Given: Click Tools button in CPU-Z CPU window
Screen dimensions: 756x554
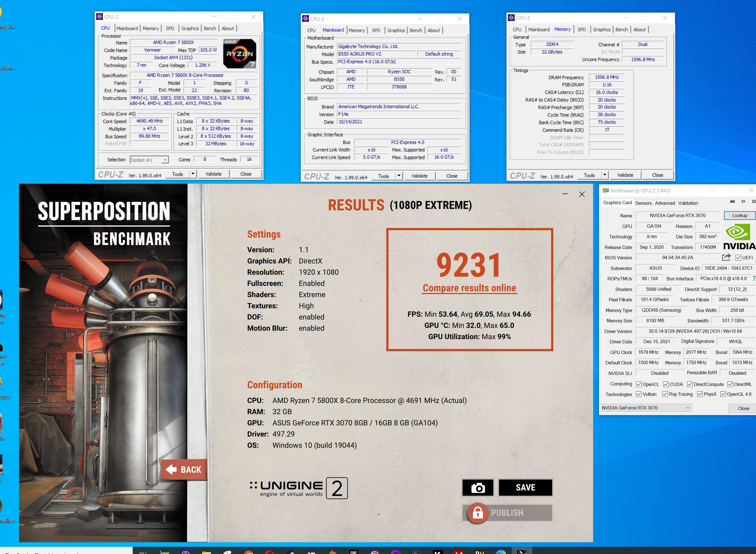Looking at the screenshot, I should (x=177, y=174).
